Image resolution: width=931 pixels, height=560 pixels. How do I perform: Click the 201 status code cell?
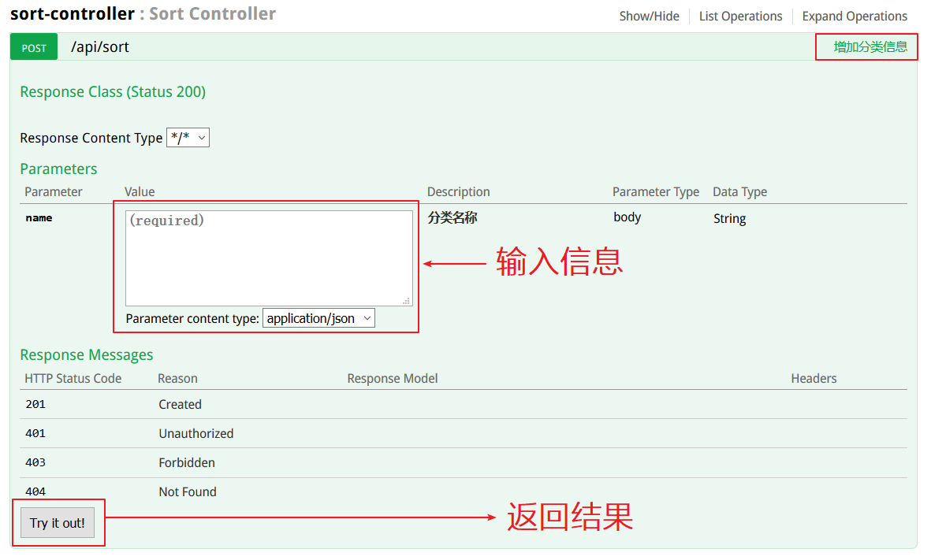[35, 404]
